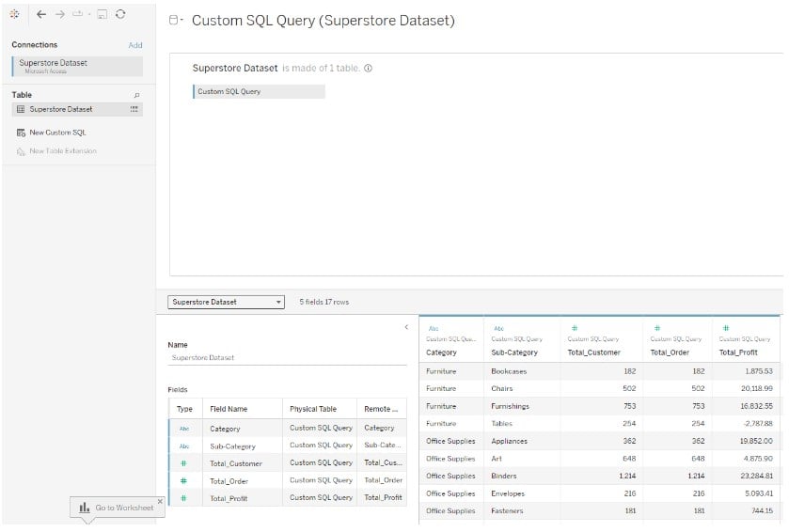Click the Name input field
The width and height of the screenshot is (789, 532).
click(x=287, y=358)
